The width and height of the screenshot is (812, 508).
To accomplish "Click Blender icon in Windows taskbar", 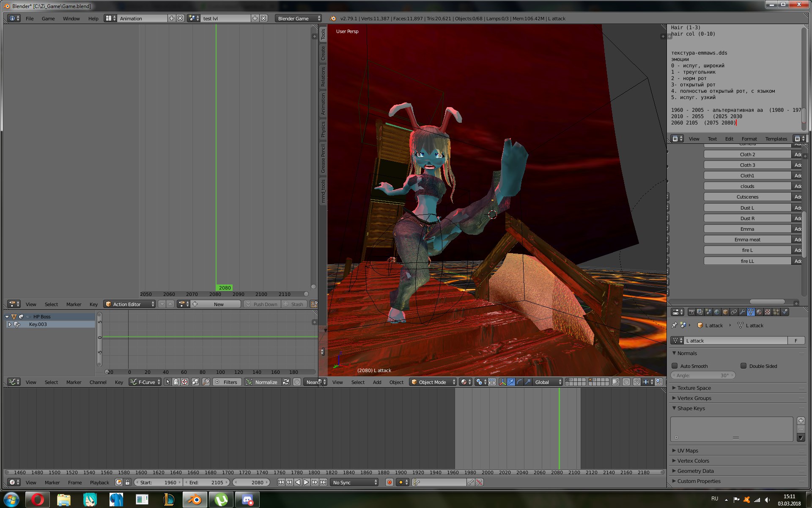I will pos(195,500).
